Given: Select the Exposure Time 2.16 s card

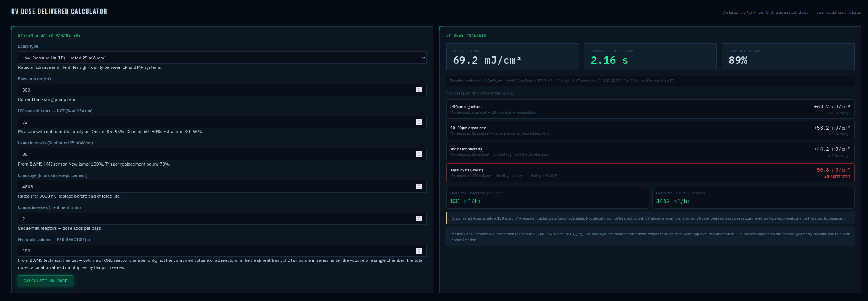Looking at the screenshot, I should click(650, 57).
